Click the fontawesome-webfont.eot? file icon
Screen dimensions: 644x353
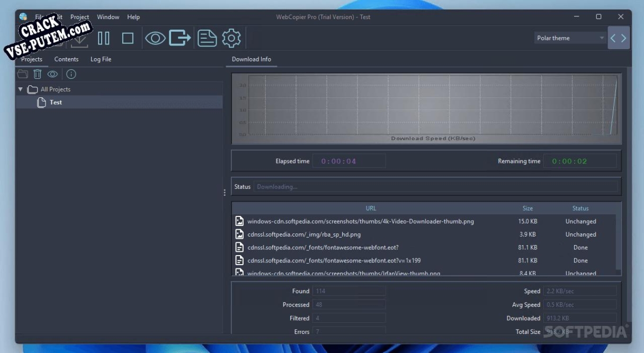coord(239,247)
